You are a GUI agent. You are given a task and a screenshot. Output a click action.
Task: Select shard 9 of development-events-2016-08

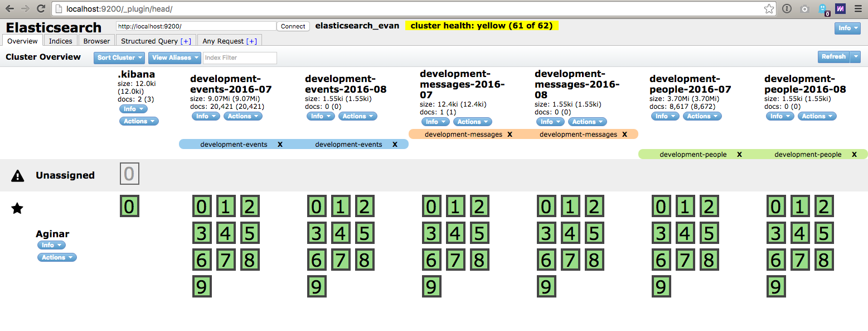(317, 287)
